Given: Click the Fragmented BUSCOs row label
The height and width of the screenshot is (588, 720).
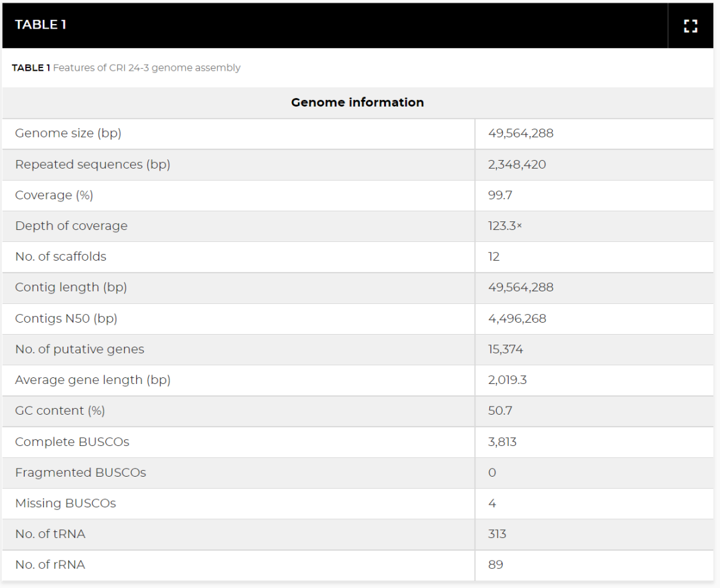Looking at the screenshot, I should (x=81, y=473).
